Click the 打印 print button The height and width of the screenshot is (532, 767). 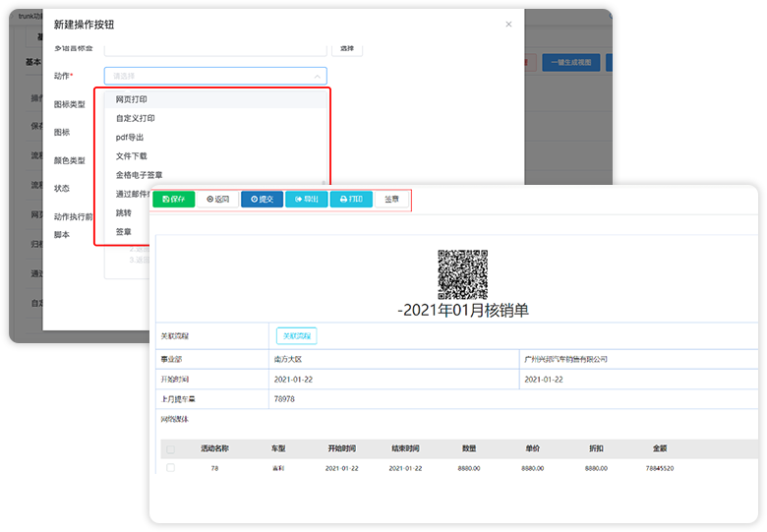click(x=351, y=199)
